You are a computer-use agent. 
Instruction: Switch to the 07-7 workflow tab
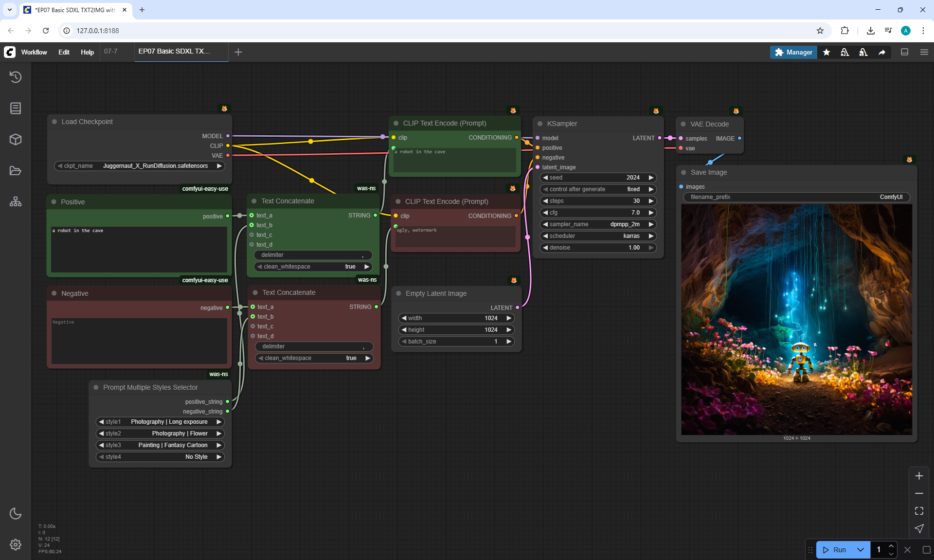(x=111, y=51)
